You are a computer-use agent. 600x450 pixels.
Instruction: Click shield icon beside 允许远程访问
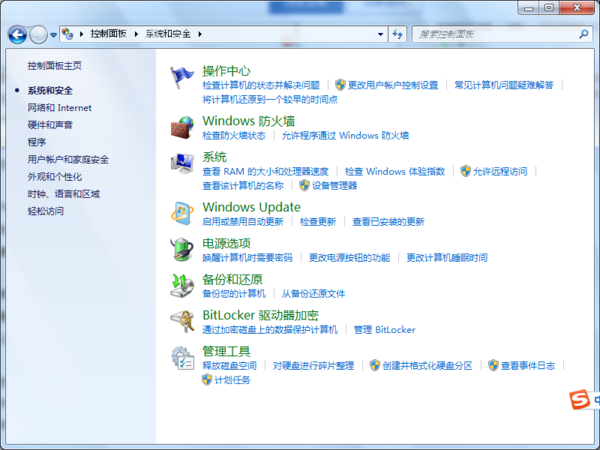pos(465,171)
